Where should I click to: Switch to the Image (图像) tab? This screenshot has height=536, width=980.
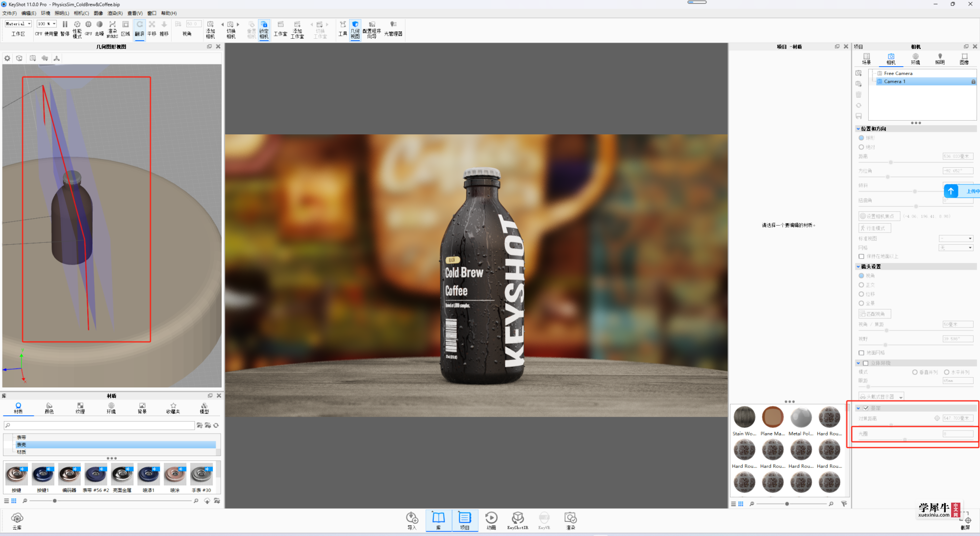[x=964, y=59]
